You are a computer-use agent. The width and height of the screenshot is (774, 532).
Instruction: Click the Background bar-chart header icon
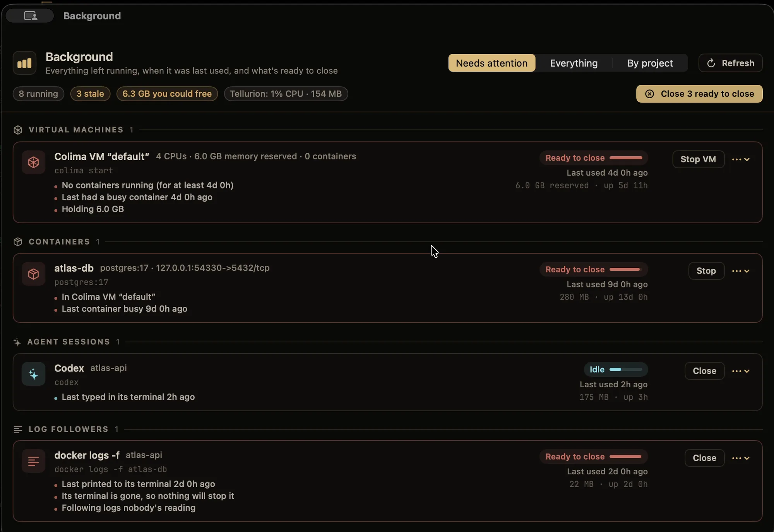[24, 63]
